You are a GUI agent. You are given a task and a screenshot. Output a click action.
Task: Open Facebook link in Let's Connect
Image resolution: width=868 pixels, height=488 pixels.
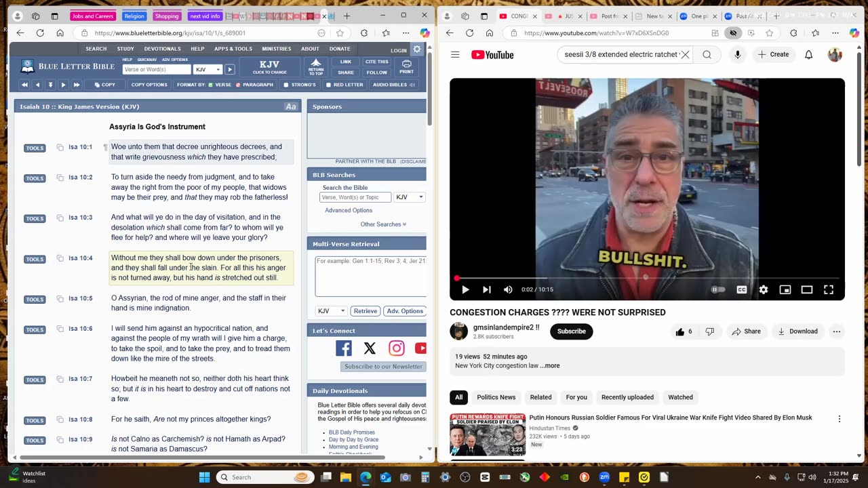(344, 348)
